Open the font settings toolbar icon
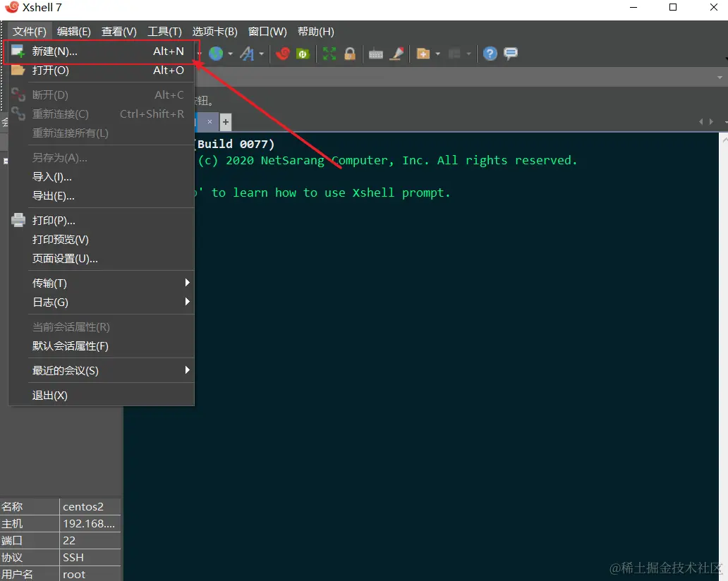 pyautogui.click(x=247, y=54)
